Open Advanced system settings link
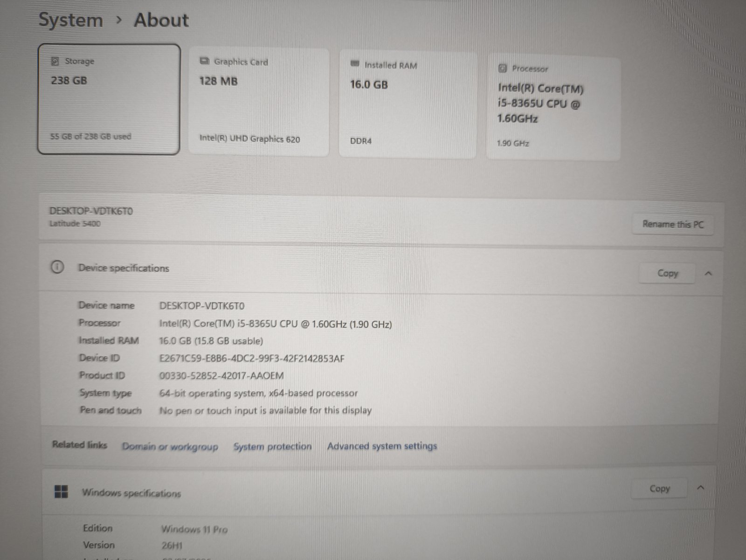 pos(382,446)
